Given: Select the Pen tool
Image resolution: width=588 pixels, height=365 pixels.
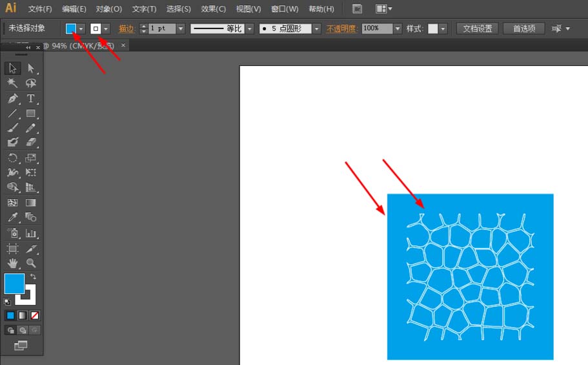Looking at the screenshot, I should [x=12, y=99].
